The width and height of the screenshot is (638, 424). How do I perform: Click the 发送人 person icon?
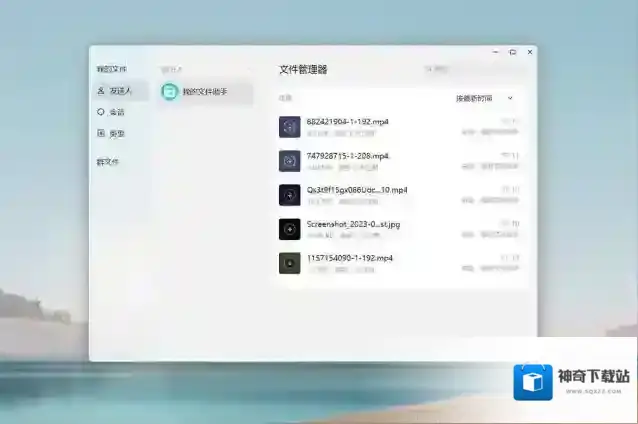click(101, 91)
